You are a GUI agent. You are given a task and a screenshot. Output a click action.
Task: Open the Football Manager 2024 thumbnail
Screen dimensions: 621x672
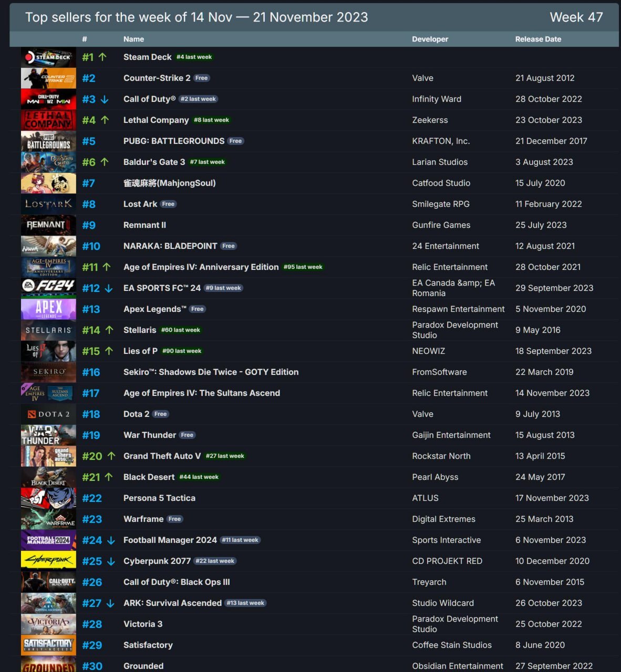[48, 540]
